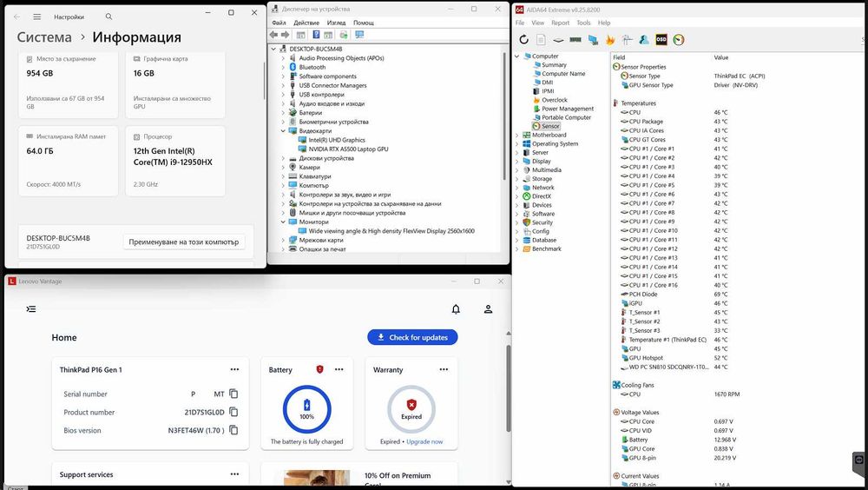The height and width of the screenshot is (490, 868).
Task: Open the Warranty card more options
Action: 444,369
